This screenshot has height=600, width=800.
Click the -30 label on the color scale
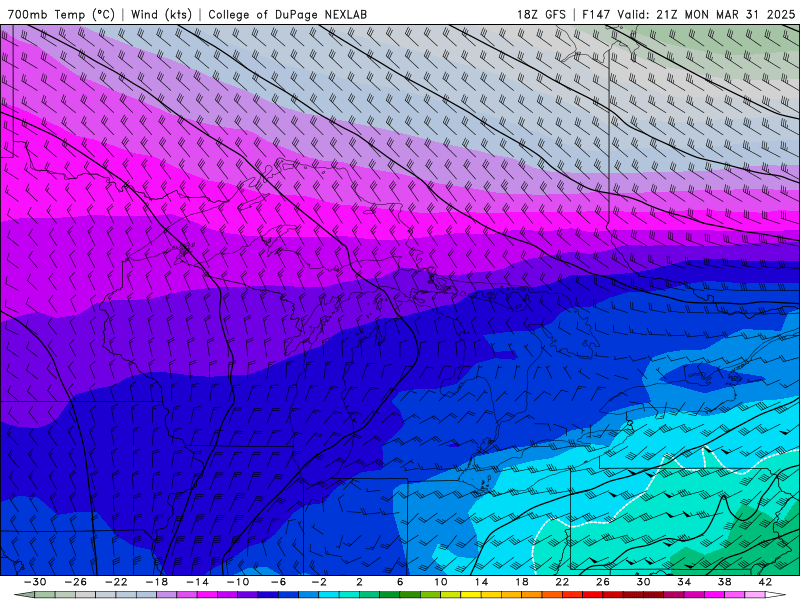(x=35, y=582)
